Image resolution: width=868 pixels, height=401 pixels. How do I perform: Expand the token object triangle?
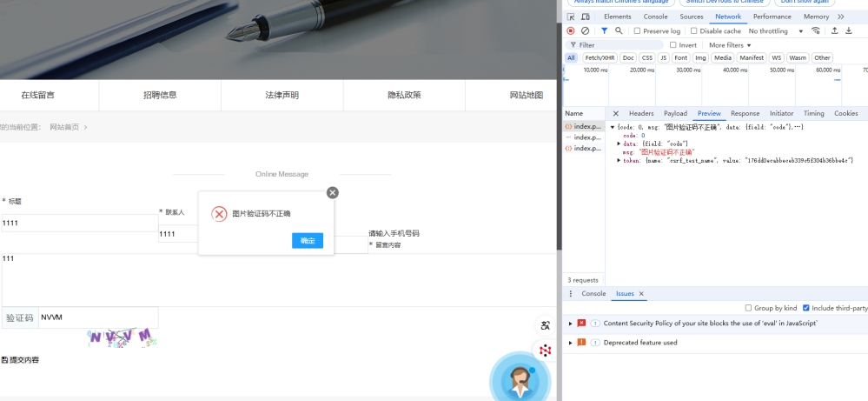[619, 160]
